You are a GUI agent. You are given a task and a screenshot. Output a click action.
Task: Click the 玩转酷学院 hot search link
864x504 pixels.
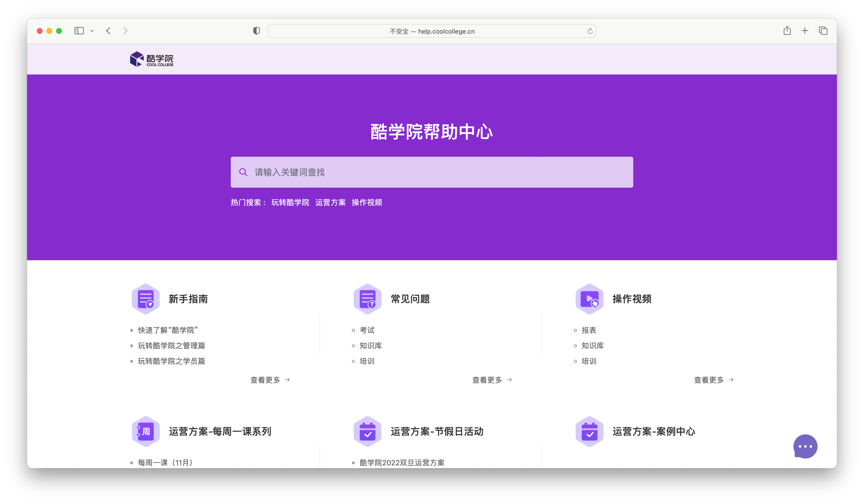(x=290, y=202)
